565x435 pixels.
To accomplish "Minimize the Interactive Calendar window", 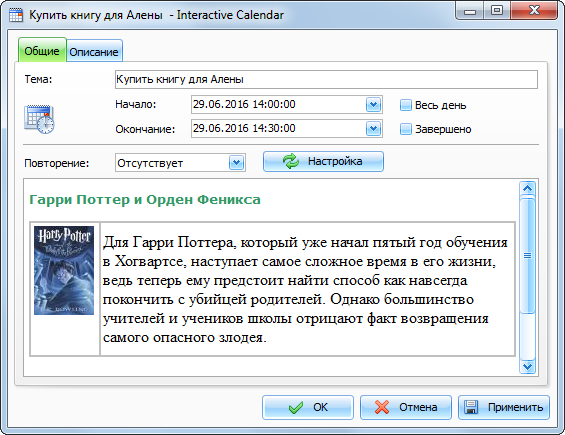I will point(470,11).
